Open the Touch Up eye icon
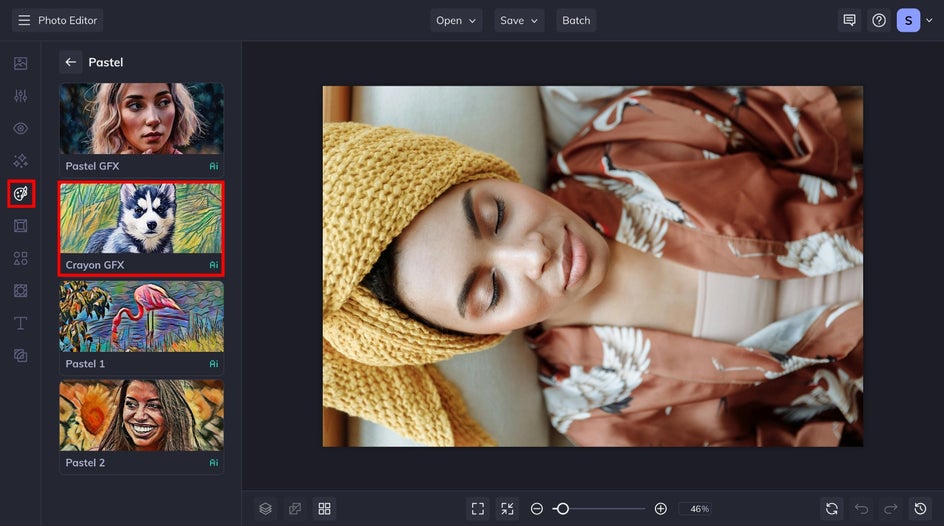This screenshot has width=944, height=526. pos(20,128)
